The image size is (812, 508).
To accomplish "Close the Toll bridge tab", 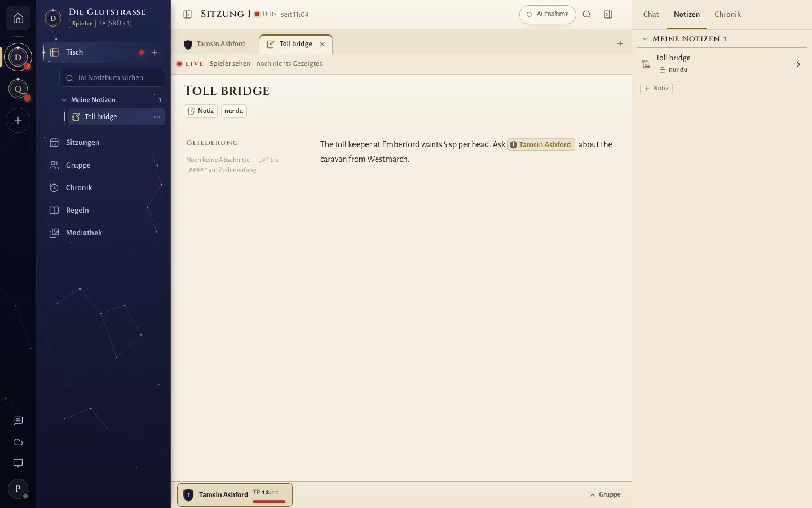I will tap(323, 44).
